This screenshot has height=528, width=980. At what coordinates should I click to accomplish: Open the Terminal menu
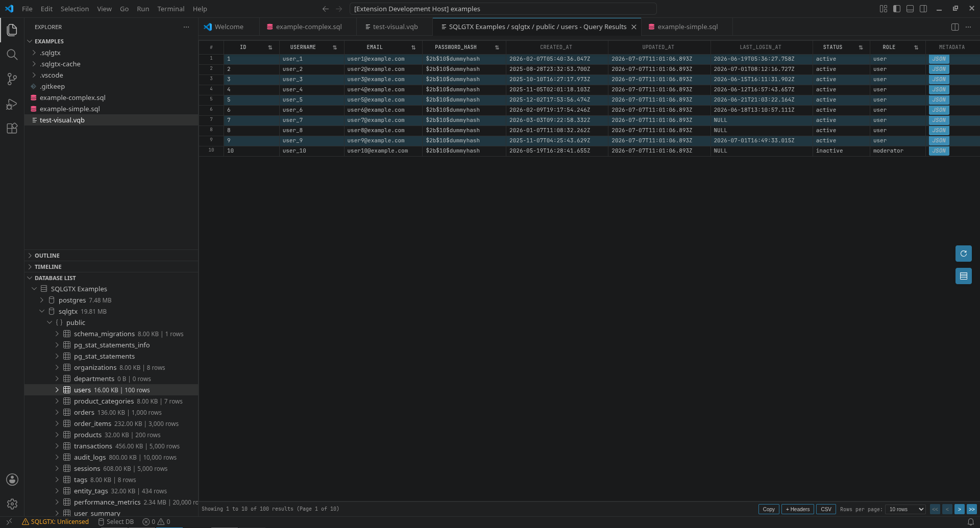tap(170, 9)
